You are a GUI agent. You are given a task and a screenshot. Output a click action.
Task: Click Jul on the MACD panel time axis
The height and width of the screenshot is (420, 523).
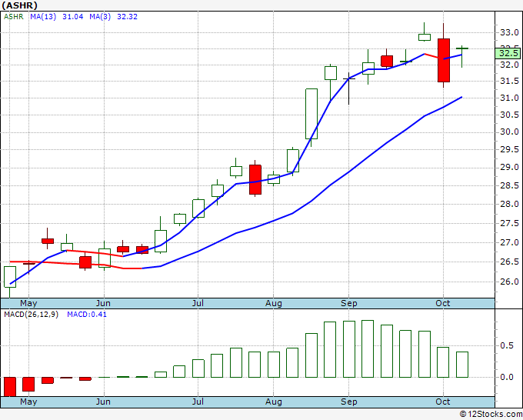pos(198,402)
